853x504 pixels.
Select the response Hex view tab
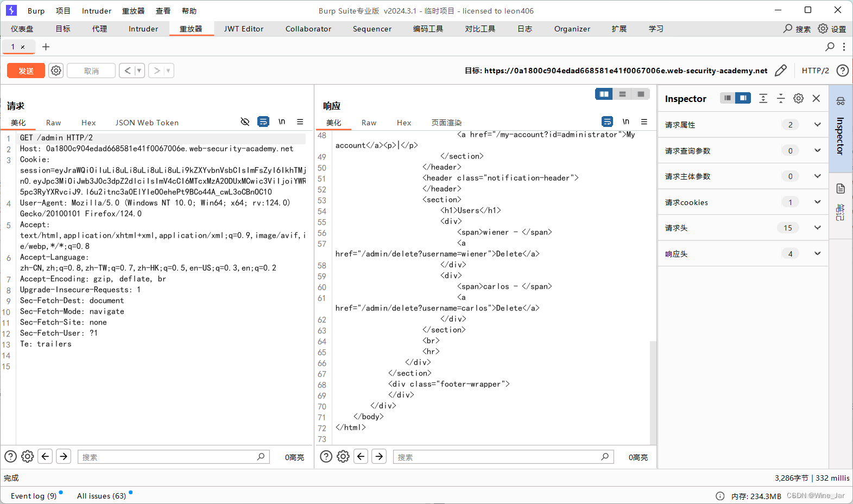tap(404, 123)
